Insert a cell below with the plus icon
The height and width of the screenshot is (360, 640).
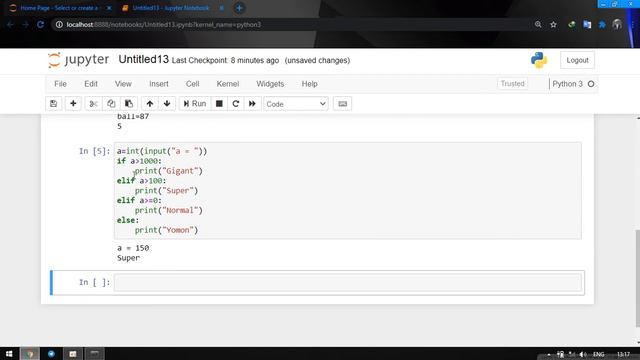73,104
